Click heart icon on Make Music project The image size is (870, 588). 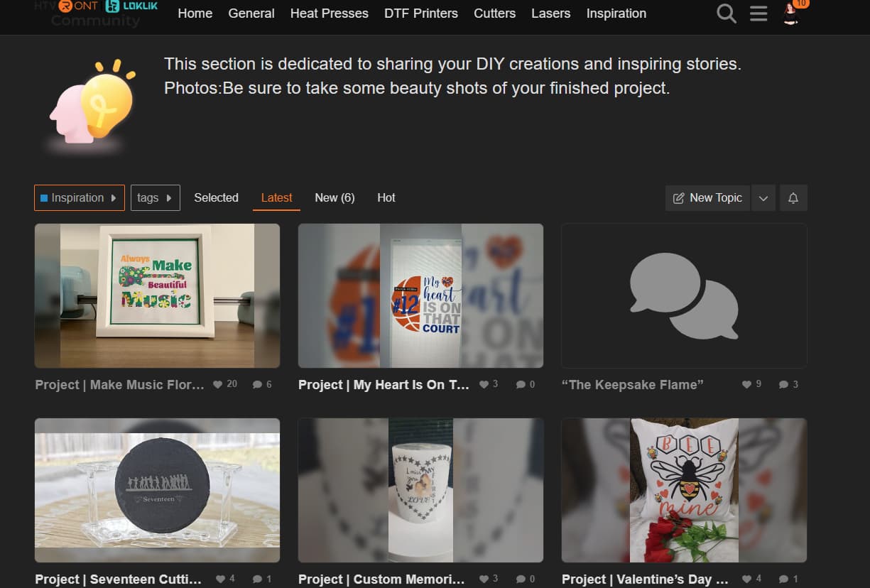pos(218,385)
